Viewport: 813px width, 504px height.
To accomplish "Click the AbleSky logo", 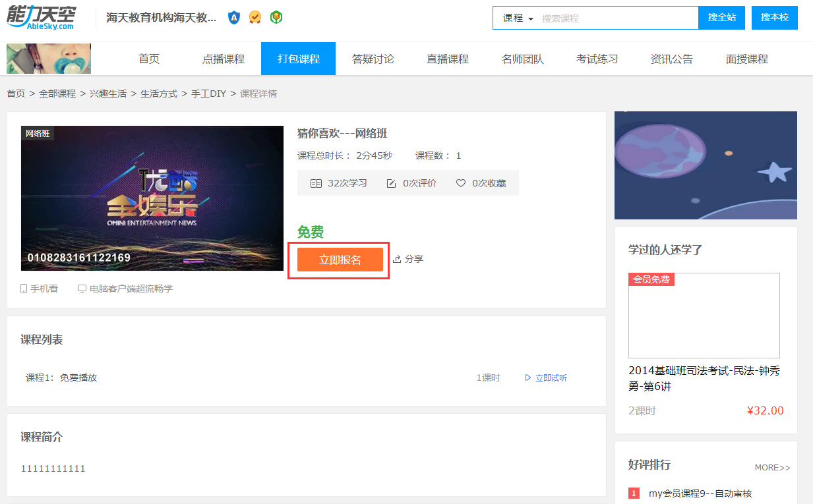I will (x=40, y=18).
